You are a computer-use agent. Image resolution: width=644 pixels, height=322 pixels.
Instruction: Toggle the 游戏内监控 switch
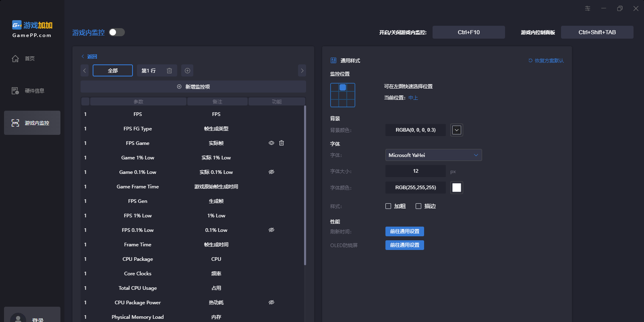pos(117,32)
